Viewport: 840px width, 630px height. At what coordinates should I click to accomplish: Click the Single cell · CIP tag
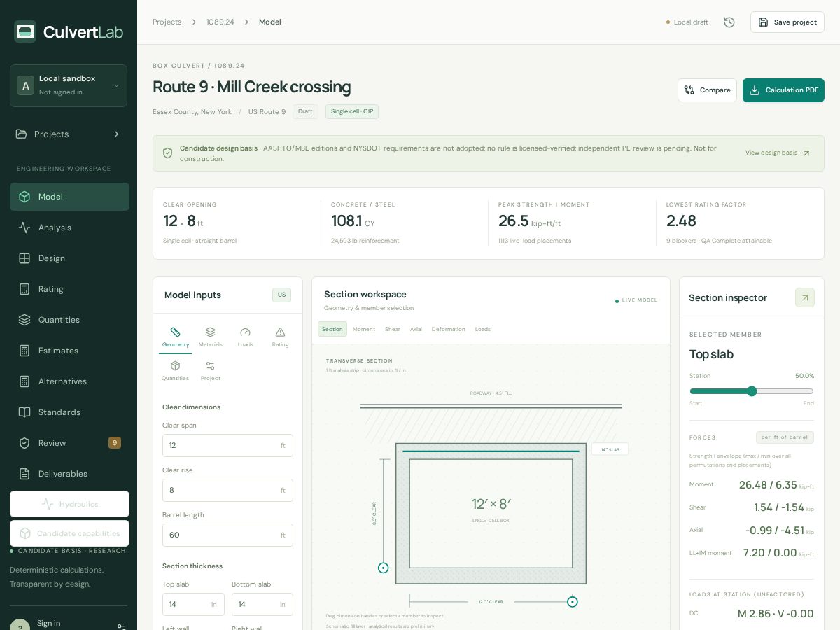352,111
